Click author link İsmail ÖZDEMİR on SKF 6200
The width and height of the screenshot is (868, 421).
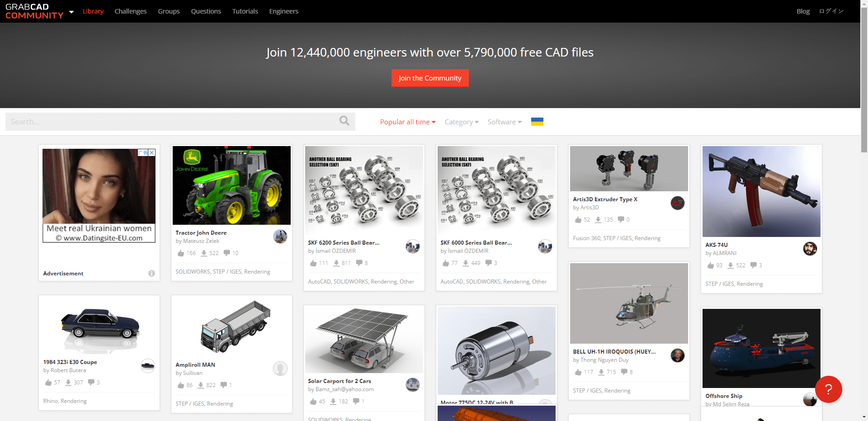coord(335,251)
